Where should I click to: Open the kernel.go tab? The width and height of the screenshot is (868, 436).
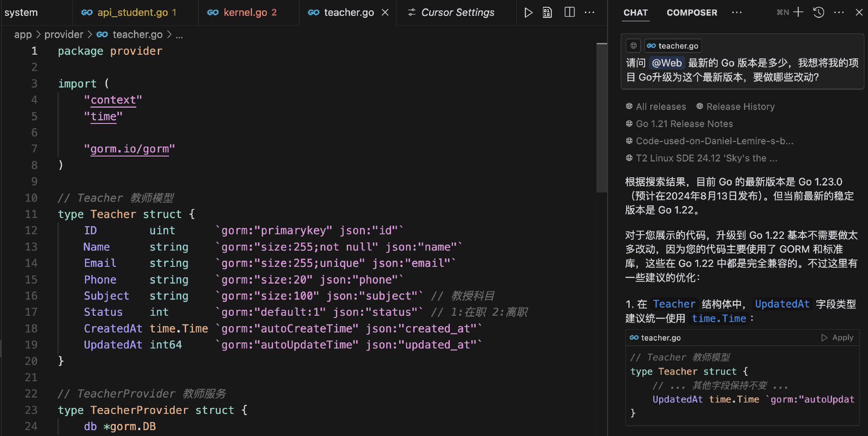(249, 13)
